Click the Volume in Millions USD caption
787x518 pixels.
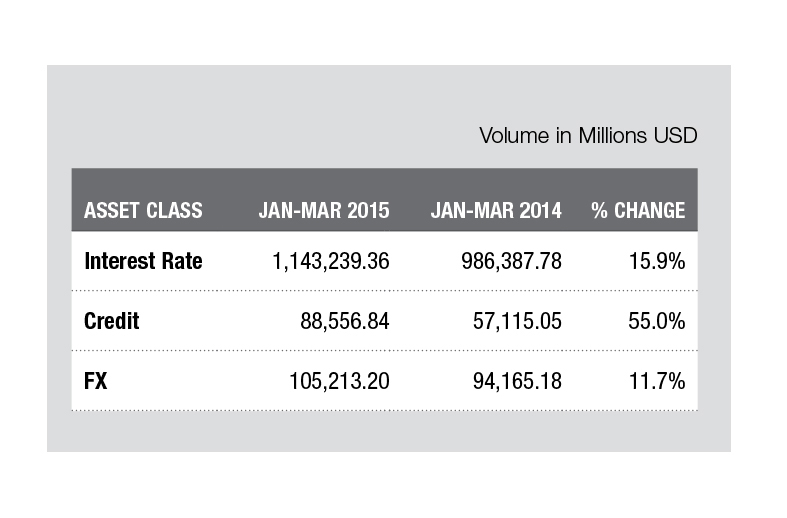click(588, 135)
